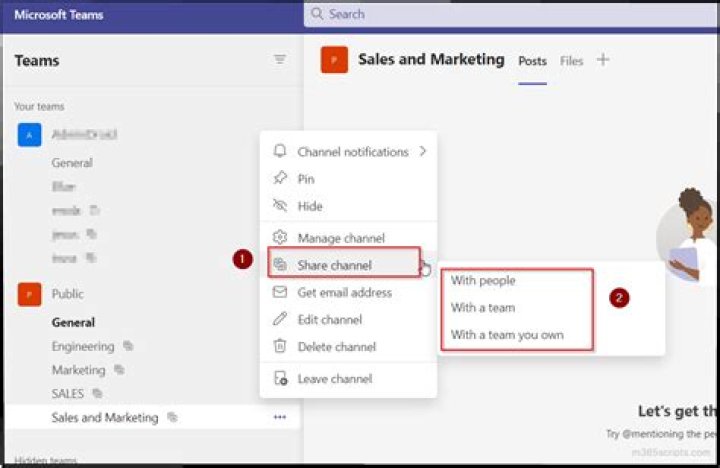Screen dimensions: 720x468
Task: Open the Posts tab
Action: (532, 61)
